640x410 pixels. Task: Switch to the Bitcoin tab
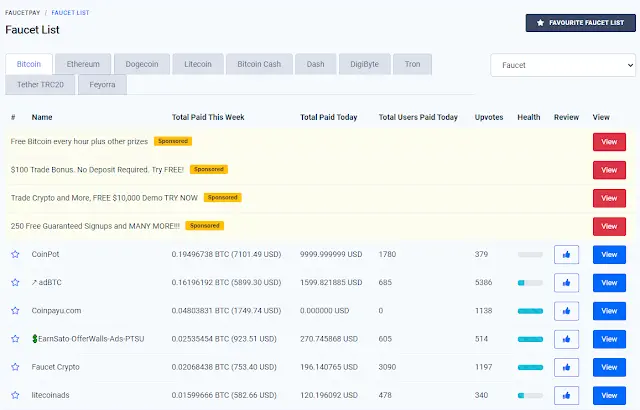pos(29,64)
